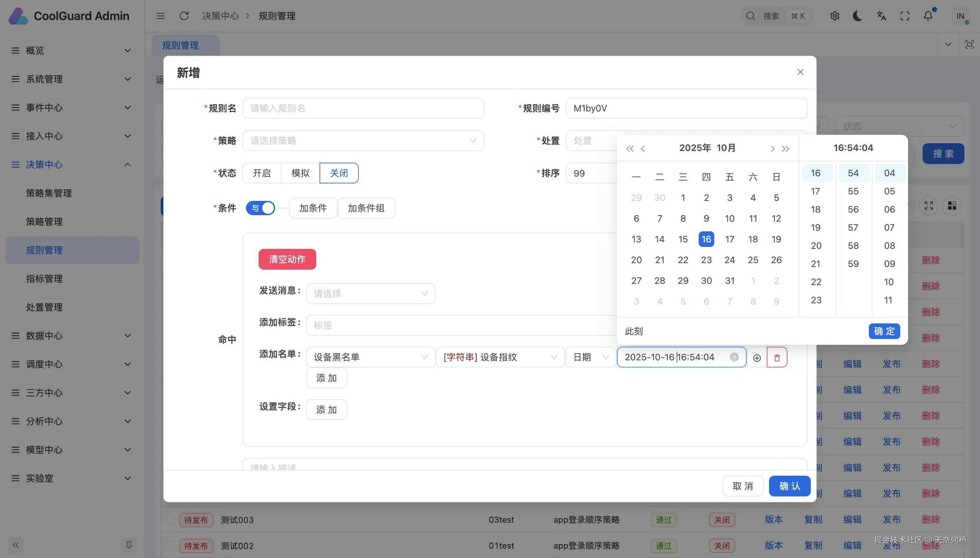The image size is (980, 558).
Task: Click the red trash delete icon
Action: (x=777, y=357)
